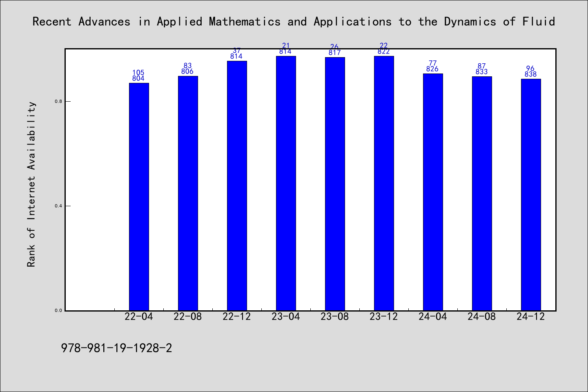The image size is (588, 392).
Task: Click the 0.4 y-axis tick label
Action: coord(58,206)
